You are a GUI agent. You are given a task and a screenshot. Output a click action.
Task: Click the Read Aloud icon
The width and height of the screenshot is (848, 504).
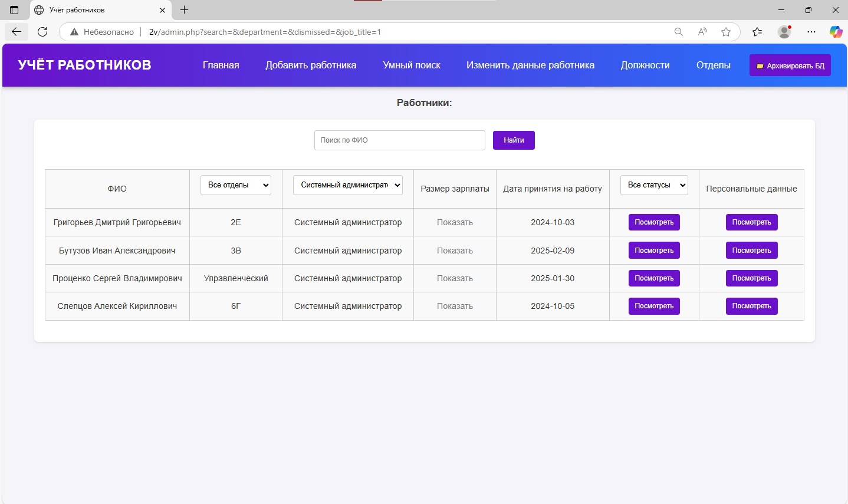[x=702, y=32]
